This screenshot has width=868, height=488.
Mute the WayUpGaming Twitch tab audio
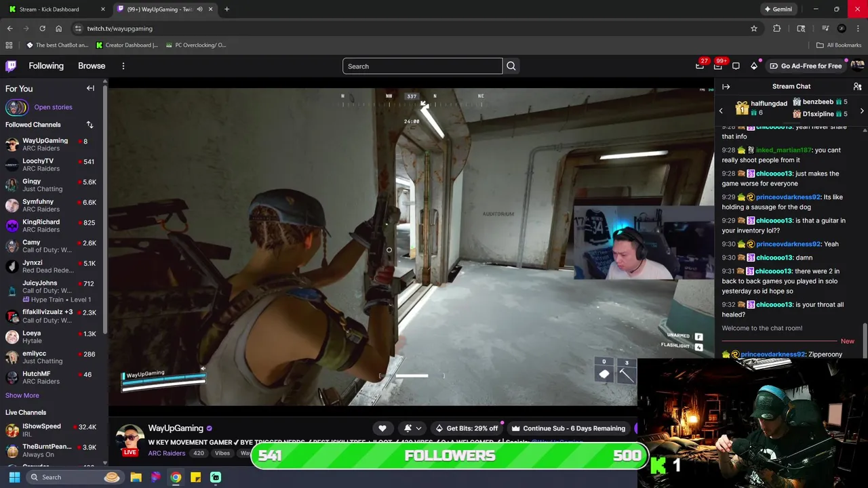[x=199, y=9]
